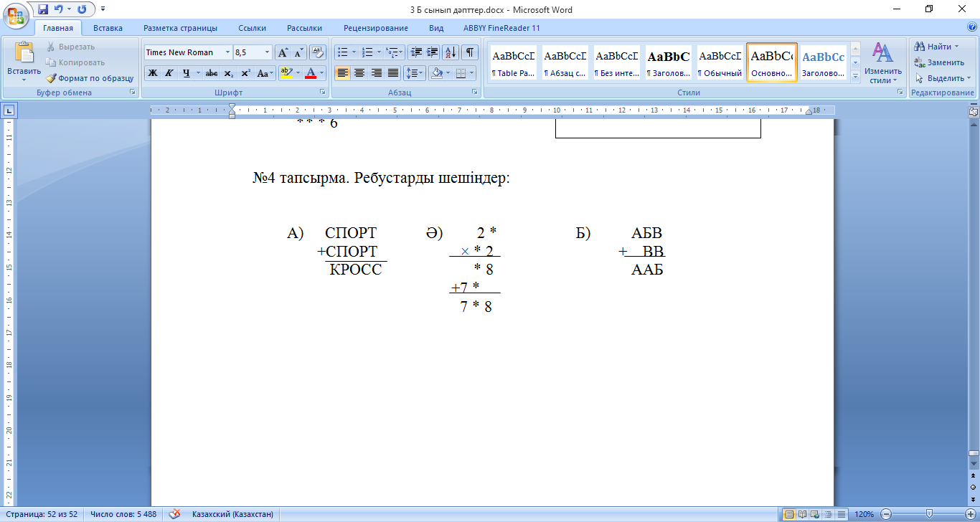The height and width of the screenshot is (522, 980).
Task: Toggle bold (Ж) formatting
Action: tap(152, 73)
